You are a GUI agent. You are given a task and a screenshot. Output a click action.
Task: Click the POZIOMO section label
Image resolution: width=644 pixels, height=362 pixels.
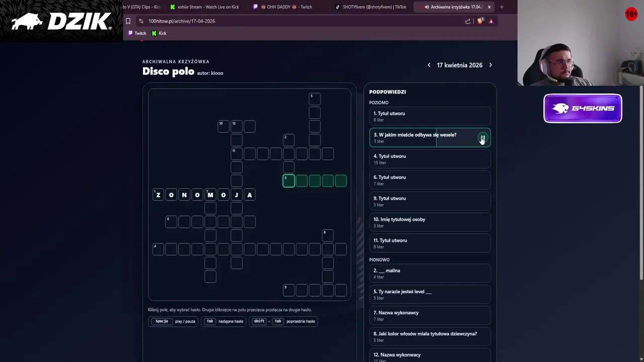click(379, 103)
